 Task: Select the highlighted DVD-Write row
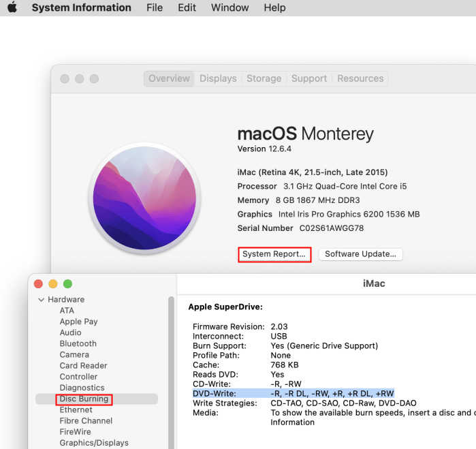293,393
